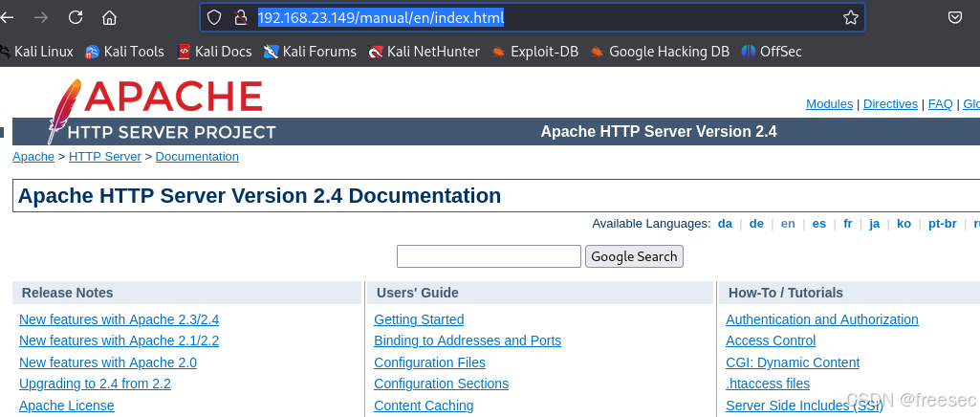Open the Modules link
The height and width of the screenshot is (417, 980).
coord(829,104)
